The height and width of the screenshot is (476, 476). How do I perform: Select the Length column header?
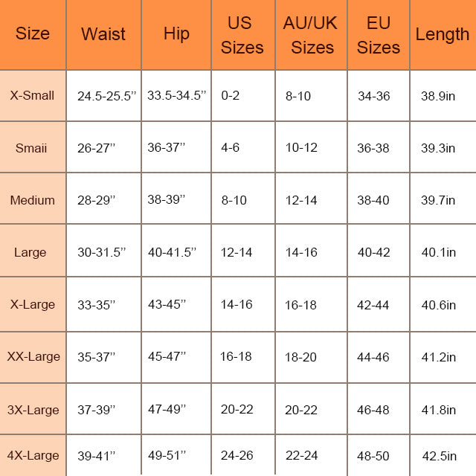click(443, 34)
